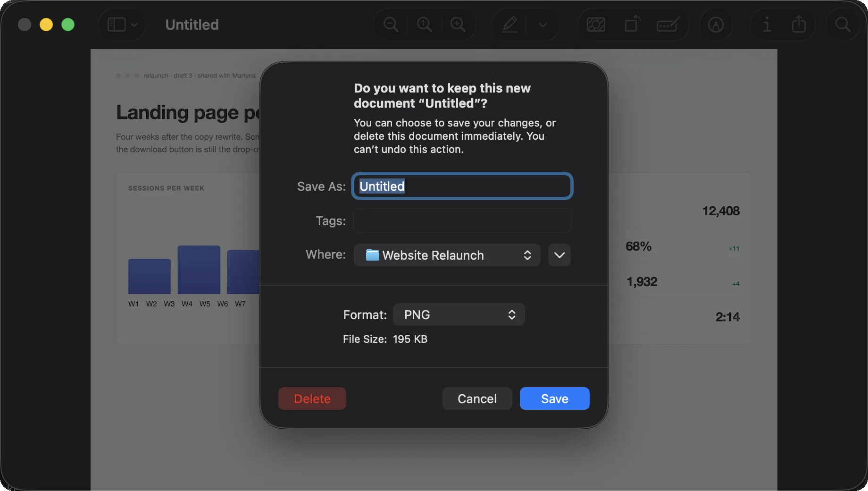The height and width of the screenshot is (491, 868).
Task: Rotate the image with the rotate icon
Action: point(632,24)
